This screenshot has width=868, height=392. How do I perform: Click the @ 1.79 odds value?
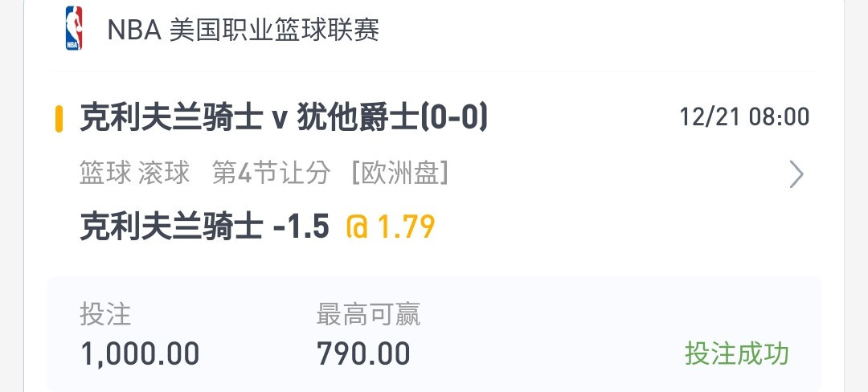[391, 227]
